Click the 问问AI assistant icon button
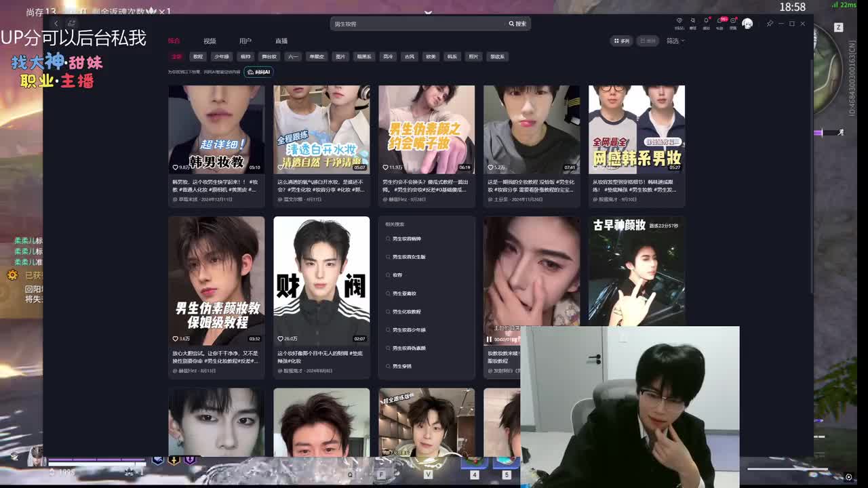Image resolution: width=868 pixels, height=488 pixels. click(258, 72)
